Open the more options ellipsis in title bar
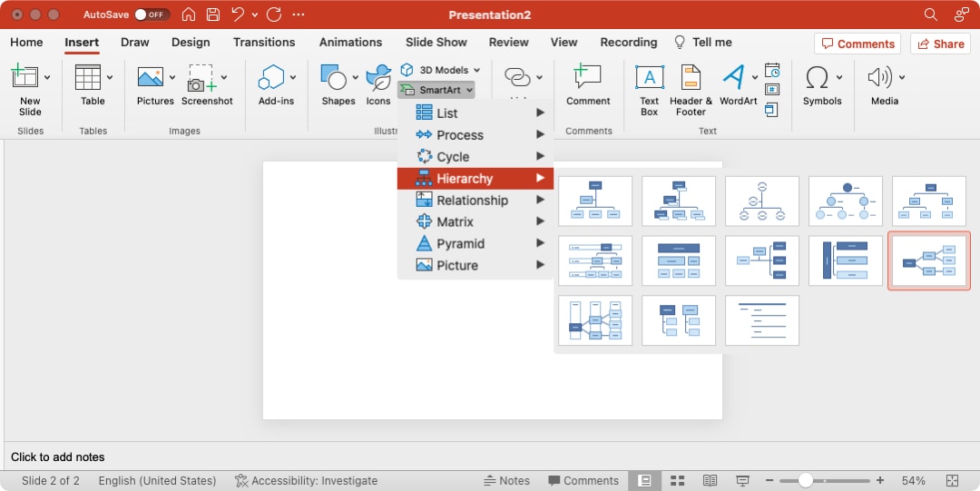Viewport: 980px width, 491px height. coord(299,15)
